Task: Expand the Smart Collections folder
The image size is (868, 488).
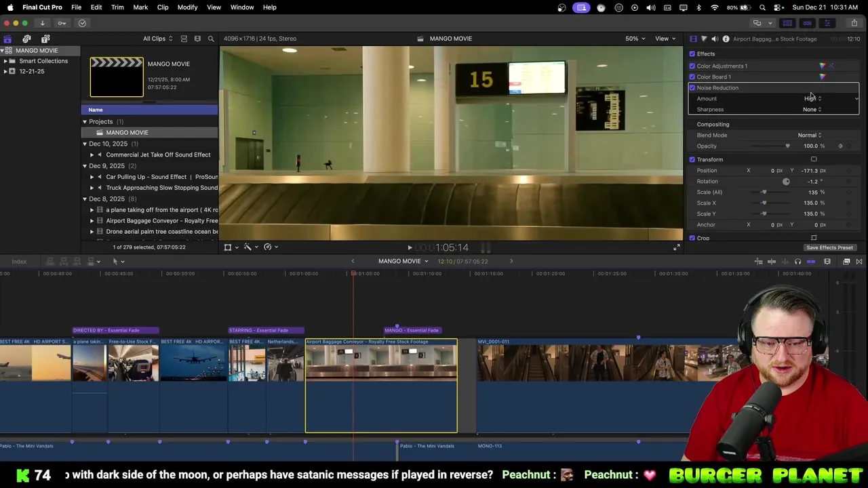Action: 5,61
